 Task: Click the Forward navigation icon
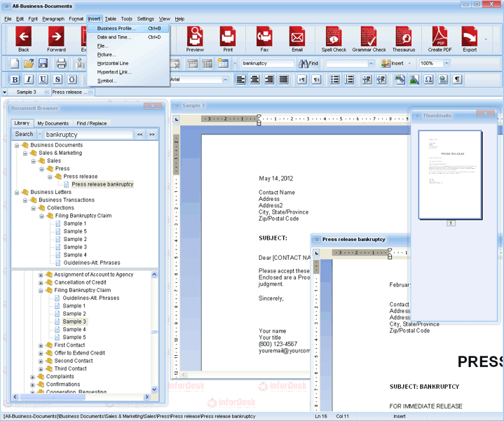point(56,39)
